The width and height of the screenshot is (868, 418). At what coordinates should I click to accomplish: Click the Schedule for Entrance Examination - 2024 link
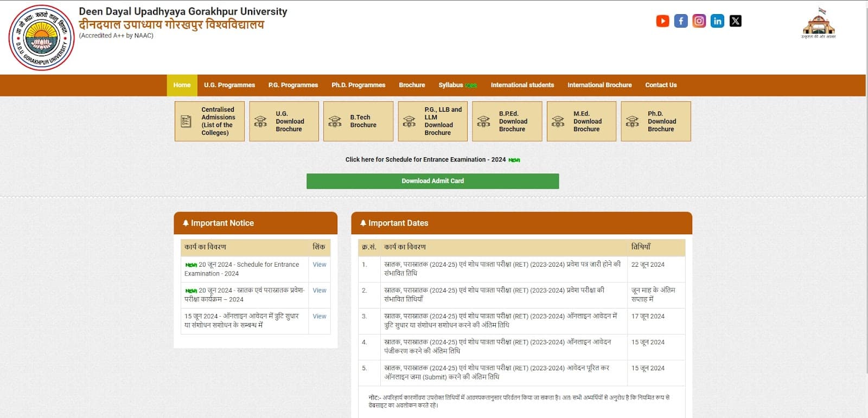click(425, 159)
